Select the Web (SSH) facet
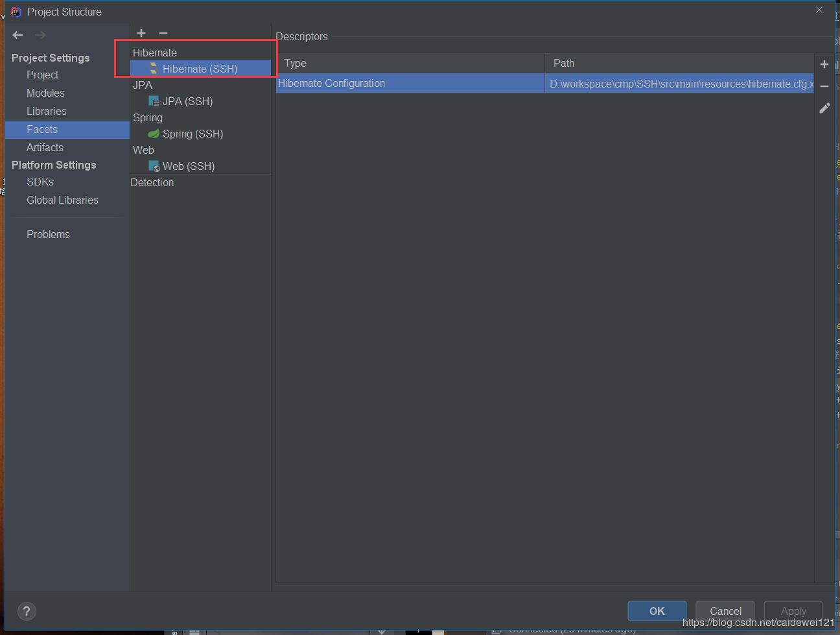840x635 pixels. [x=188, y=165]
